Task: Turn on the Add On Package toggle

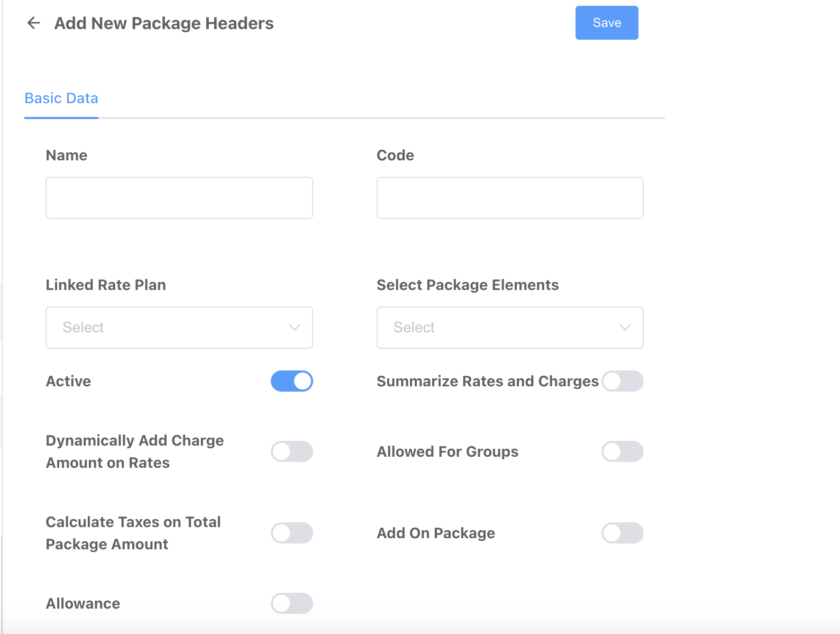Action: (x=622, y=533)
